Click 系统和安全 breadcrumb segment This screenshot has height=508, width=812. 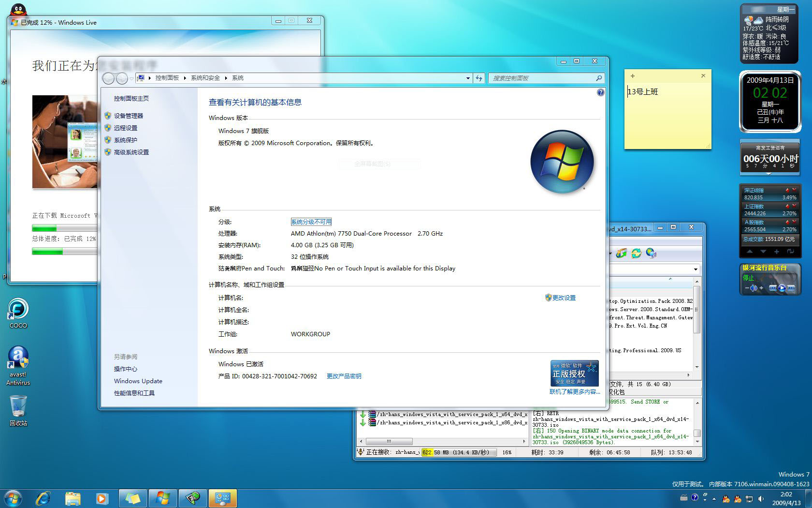[205, 78]
